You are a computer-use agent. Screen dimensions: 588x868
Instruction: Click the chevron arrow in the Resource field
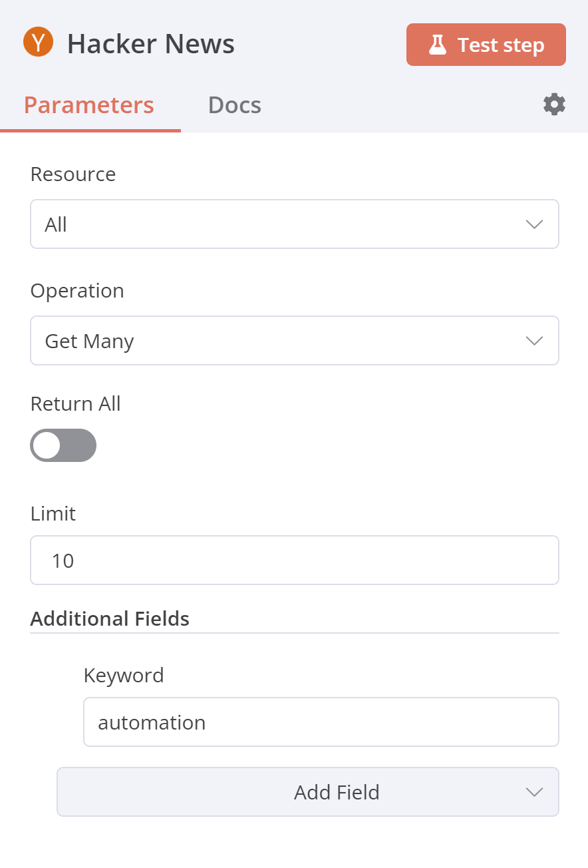534,224
